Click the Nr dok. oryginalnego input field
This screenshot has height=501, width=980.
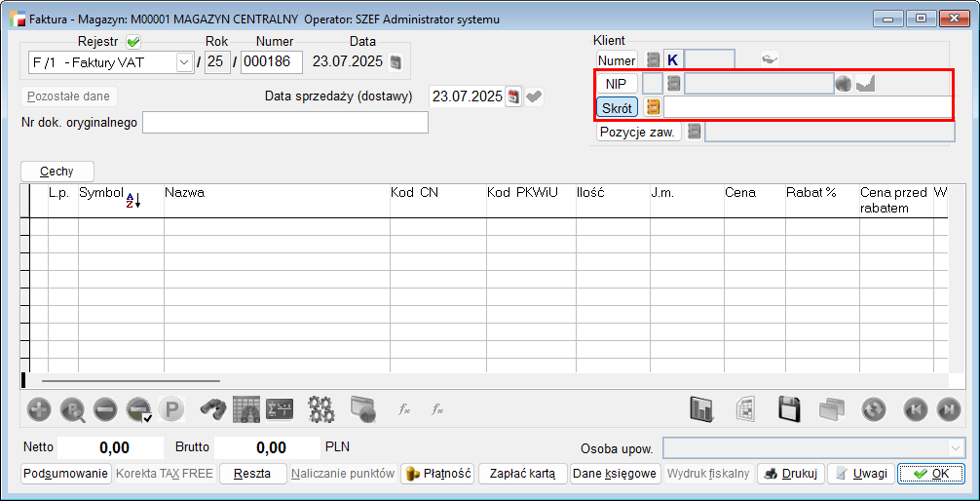click(x=285, y=123)
